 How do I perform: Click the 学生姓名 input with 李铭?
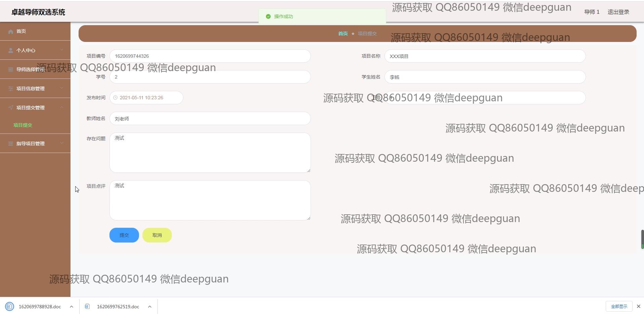pos(485,77)
